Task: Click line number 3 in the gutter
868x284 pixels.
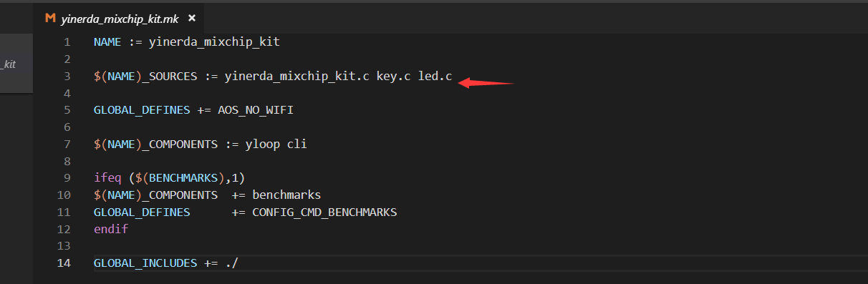Action: [67, 76]
